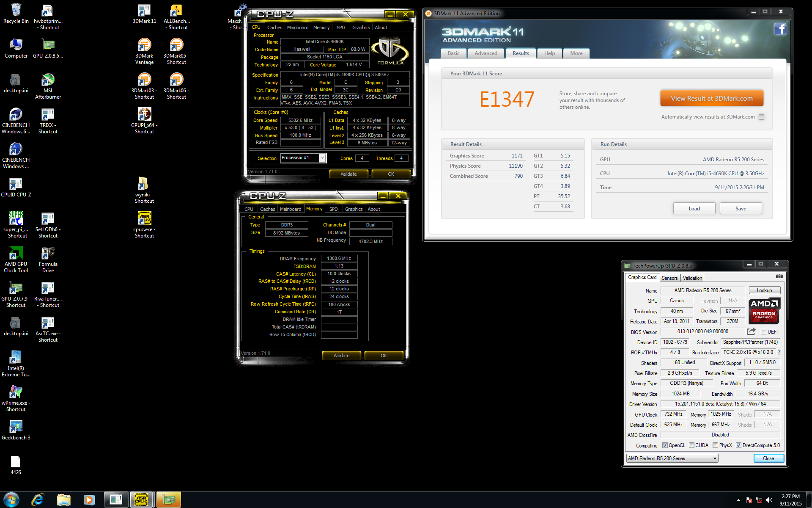812x508 pixels.
Task: Open AMD Radeon R5 200 Series dropdown
Action: click(x=672, y=458)
